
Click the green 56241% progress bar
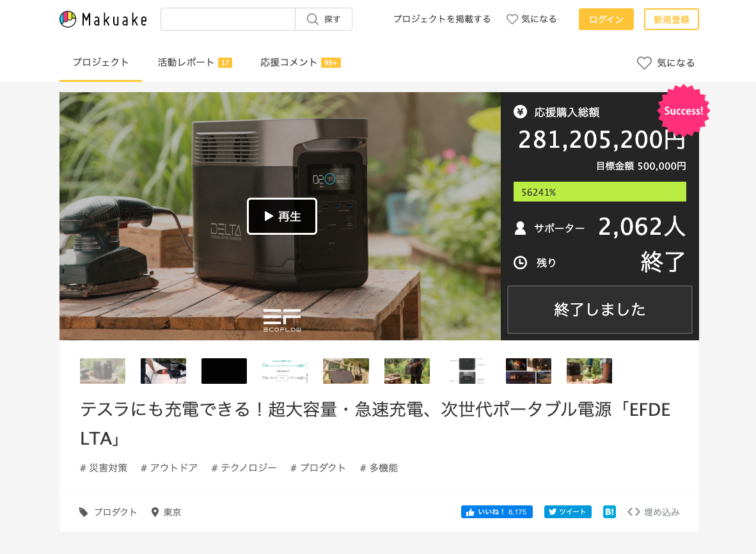click(x=599, y=192)
